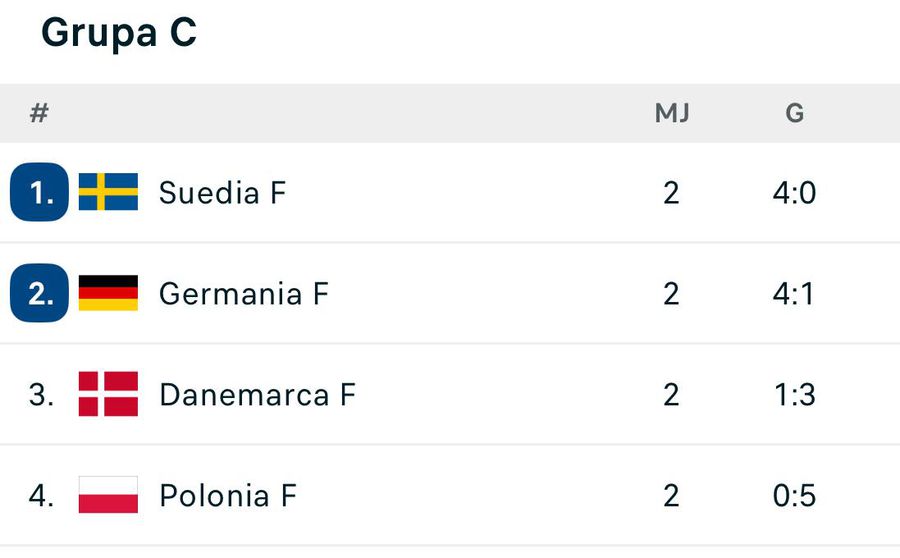Click the Denmark flag icon
Image resolution: width=900 pixels, height=558 pixels.
click(x=108, y=394)
